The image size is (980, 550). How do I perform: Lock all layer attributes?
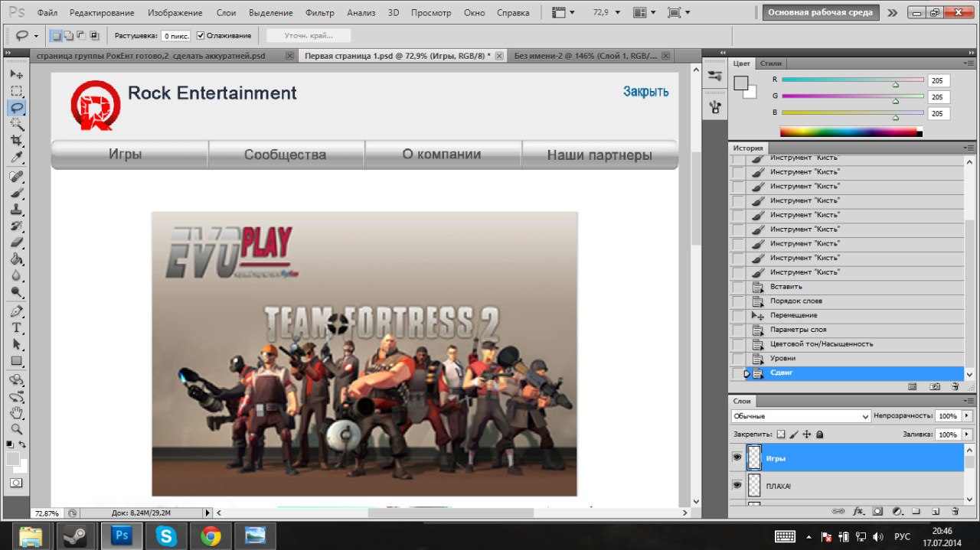tap(819, 434)
